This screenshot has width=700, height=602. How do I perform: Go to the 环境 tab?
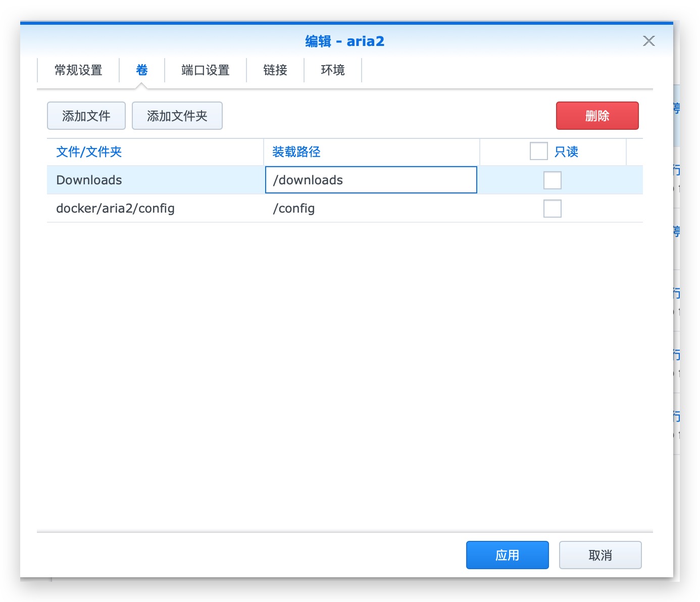[x=333, y=70]
